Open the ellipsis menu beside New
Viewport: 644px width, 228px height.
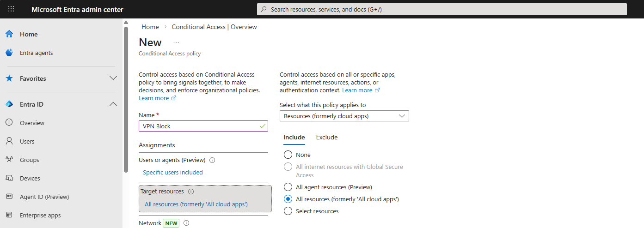[176, 42]
